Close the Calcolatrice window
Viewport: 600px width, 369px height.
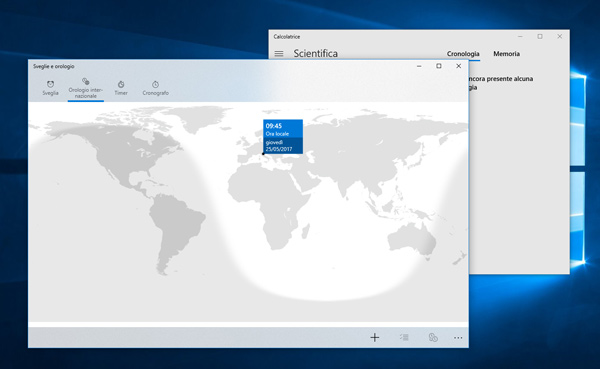point(559,37)
